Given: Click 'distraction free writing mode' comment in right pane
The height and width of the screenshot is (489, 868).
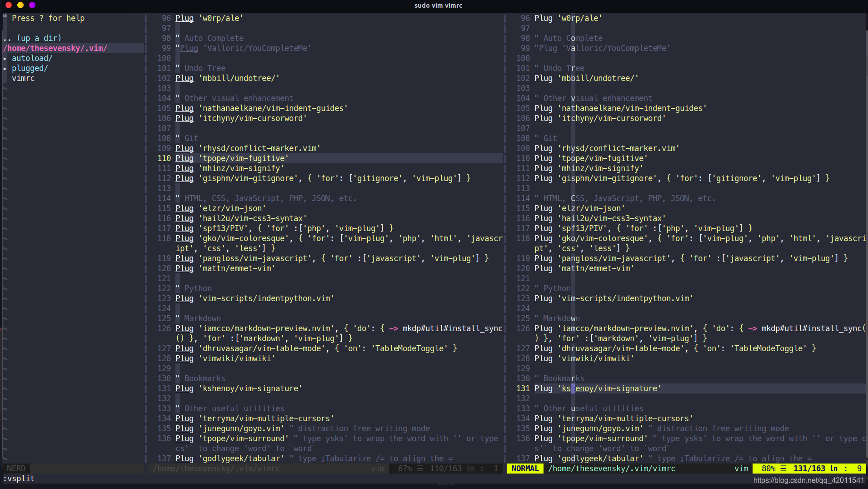Looking at the screenshot, I should pos(723,429).
